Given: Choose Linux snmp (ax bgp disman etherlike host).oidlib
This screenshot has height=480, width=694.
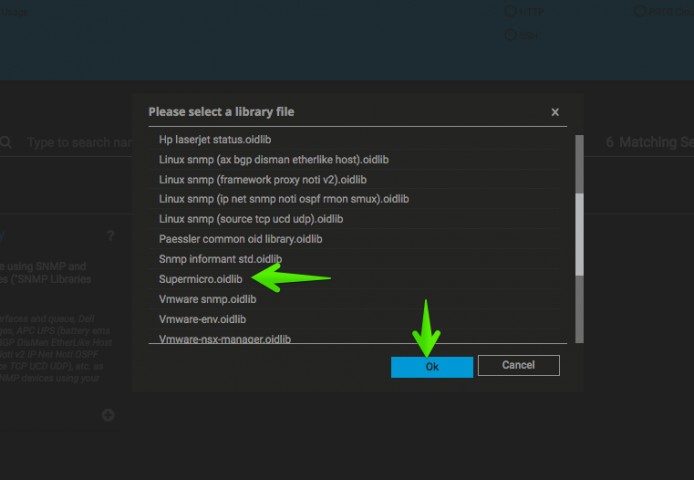Looking at the screenshot, I should coord(274,160).
